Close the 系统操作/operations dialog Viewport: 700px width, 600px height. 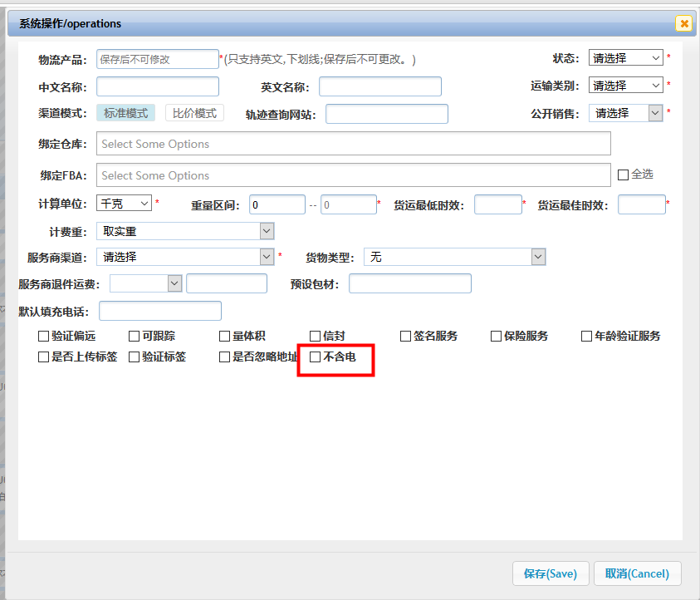[x=683, y=23]
